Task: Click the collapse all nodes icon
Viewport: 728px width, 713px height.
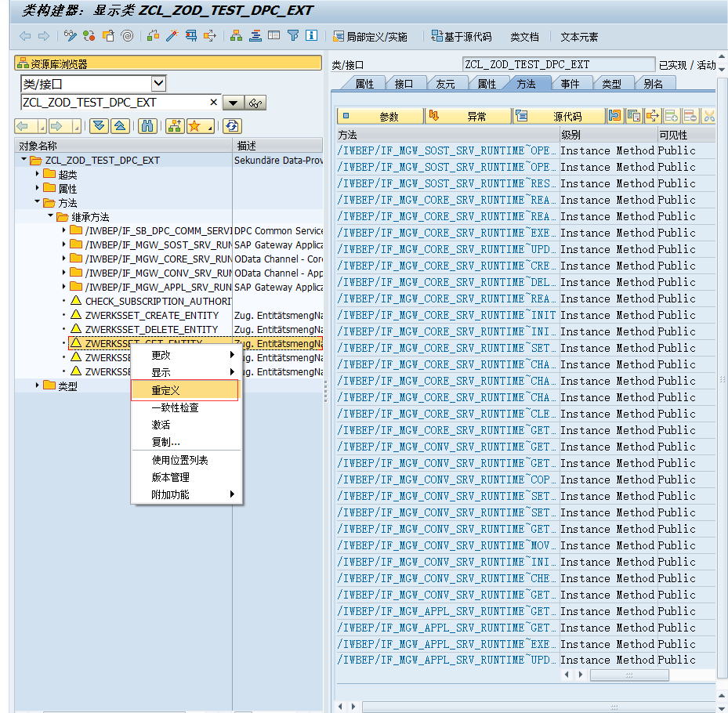Action: point(119,126)
